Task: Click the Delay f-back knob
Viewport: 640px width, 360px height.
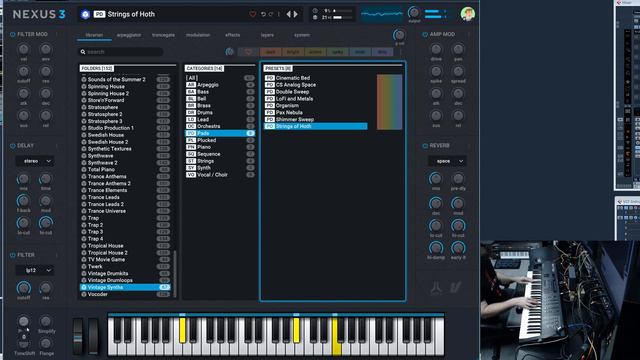Action: point(23,200)
